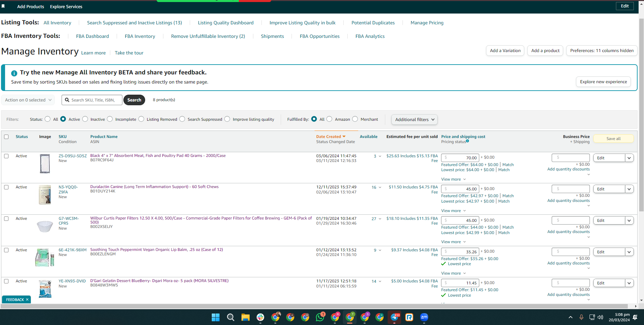Screen dimensions: 644x325
Task: Open Zoom from the taskbar
Action: (424, 317)
